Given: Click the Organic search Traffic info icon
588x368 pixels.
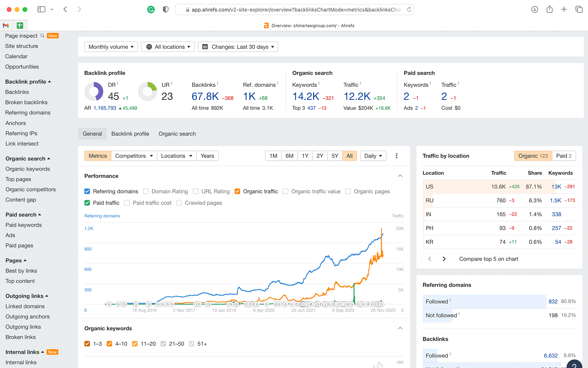Looking at the screenshot, I should tap(360, 83).
